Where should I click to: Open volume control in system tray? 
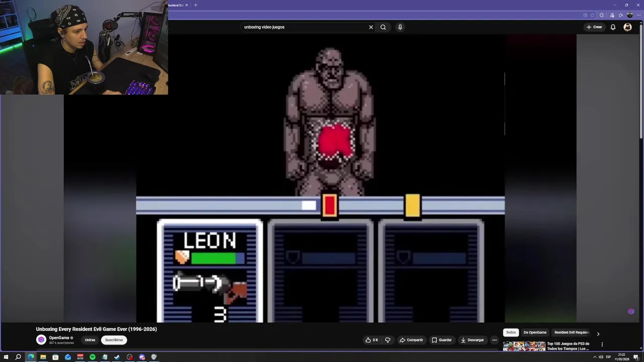click(601, 357)
